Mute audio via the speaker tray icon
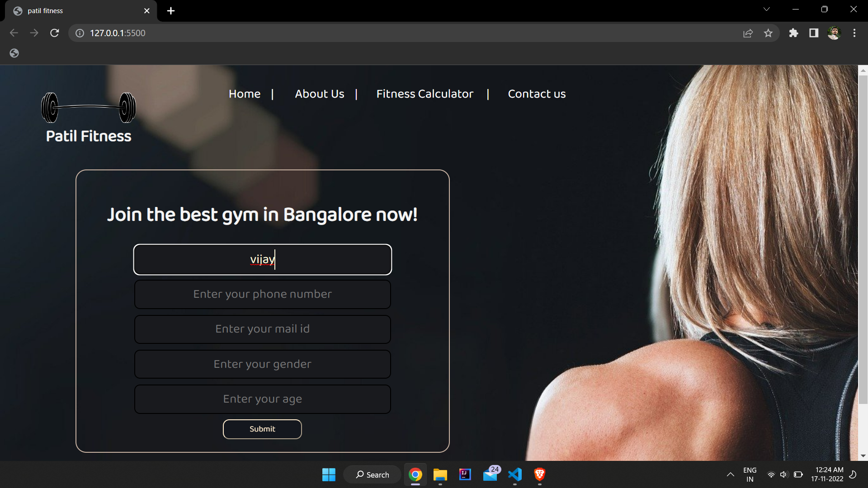 pyautogui.click(x=784, y=474)
